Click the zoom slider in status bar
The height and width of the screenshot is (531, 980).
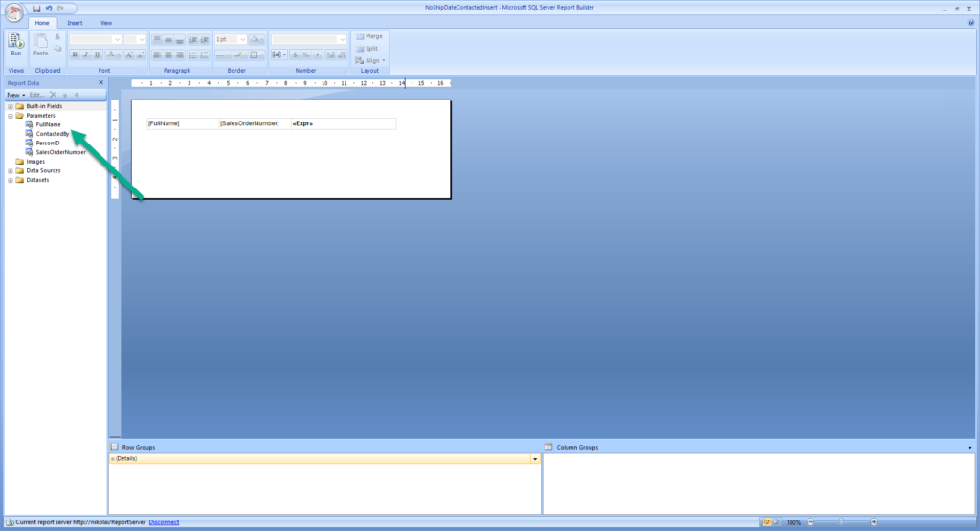(x=842, y=521)
